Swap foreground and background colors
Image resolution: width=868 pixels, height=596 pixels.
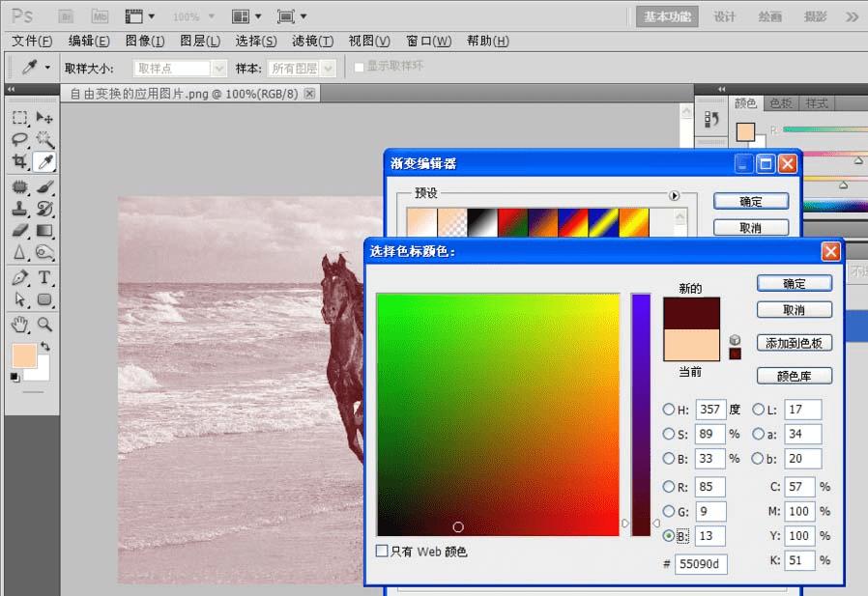coord(44,347)
